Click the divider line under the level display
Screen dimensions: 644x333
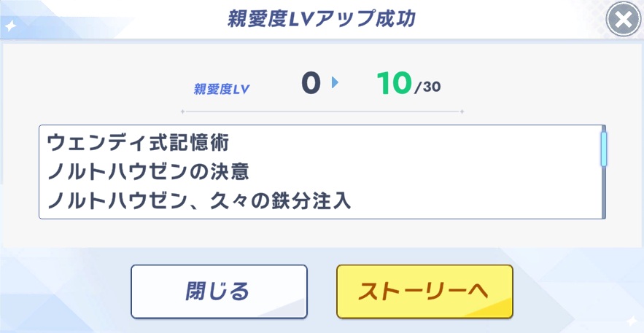click(322, 111)
